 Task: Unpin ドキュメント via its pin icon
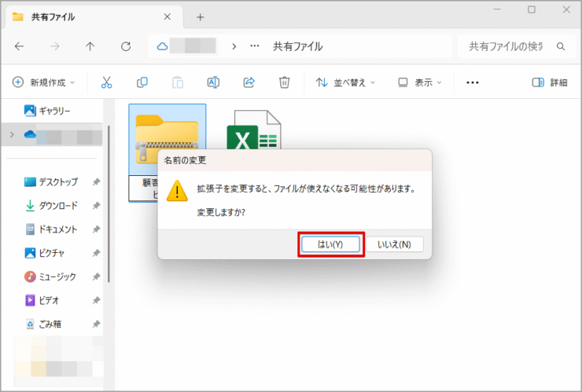click(96, 229)
